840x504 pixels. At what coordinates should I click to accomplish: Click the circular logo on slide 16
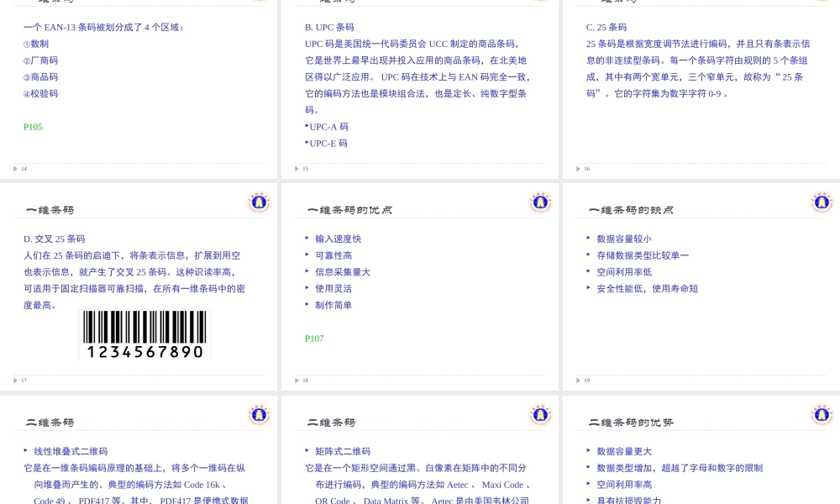pos(822,3)
